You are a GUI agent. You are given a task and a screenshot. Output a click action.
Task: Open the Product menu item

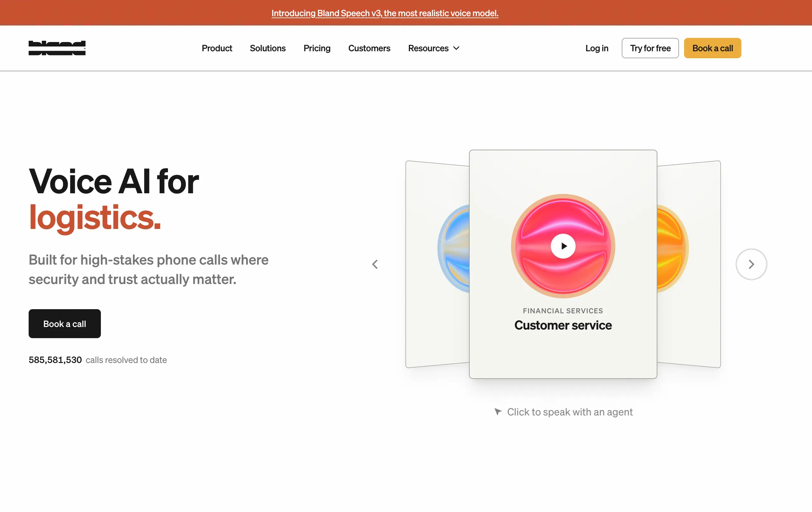pyautogui.click(x=217, y=48)
